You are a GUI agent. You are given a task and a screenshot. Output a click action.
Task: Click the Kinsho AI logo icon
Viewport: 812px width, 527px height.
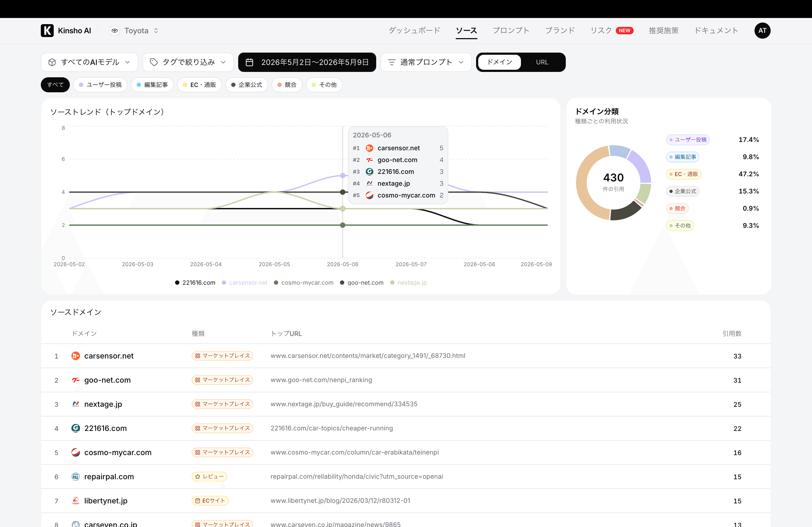point(47,30)
